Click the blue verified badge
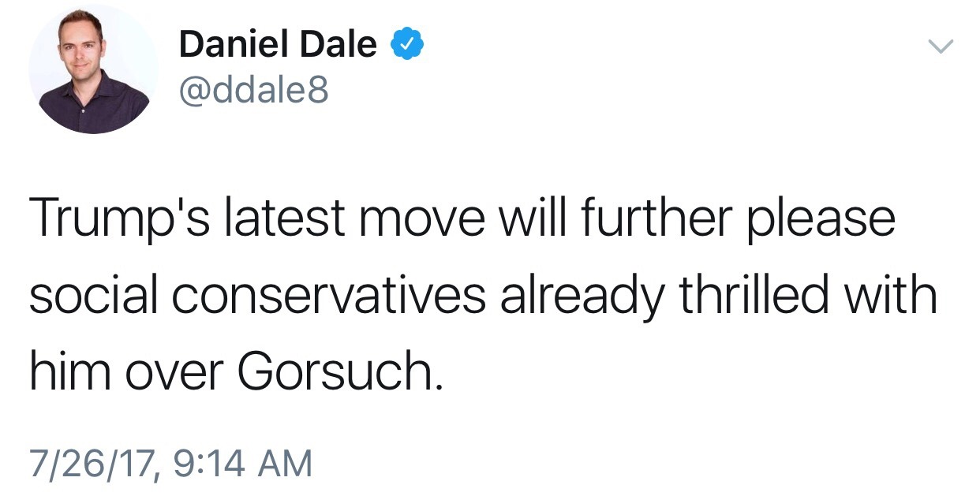 (409, 46)
